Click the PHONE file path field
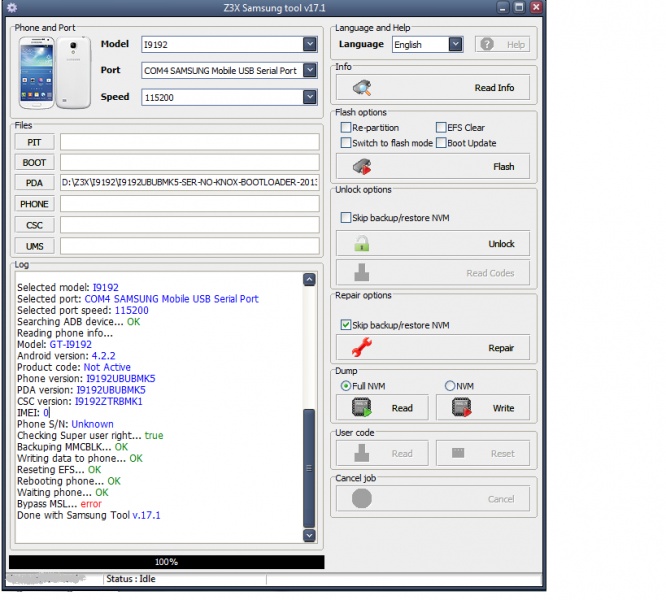666x600 pixels. pos(190,204)
